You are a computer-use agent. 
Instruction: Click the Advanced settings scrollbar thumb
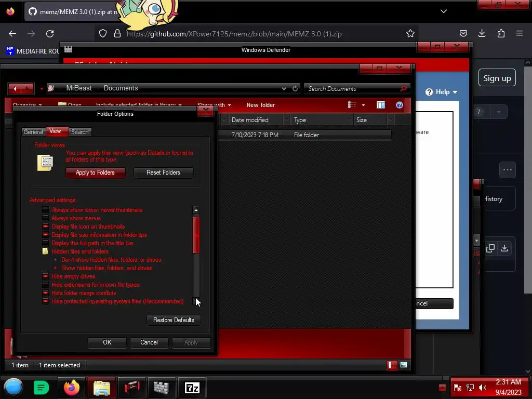point(196,235)
